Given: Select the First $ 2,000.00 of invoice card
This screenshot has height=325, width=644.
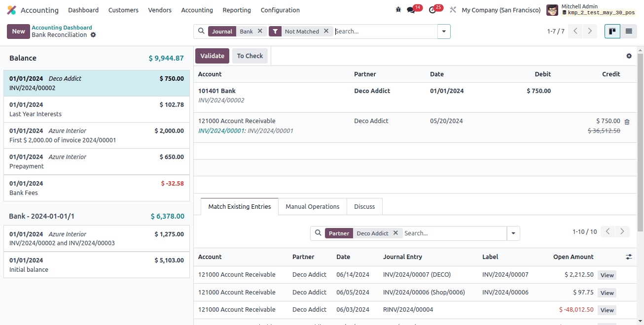Looking at the screenshot, I should (x=97, y=135).
